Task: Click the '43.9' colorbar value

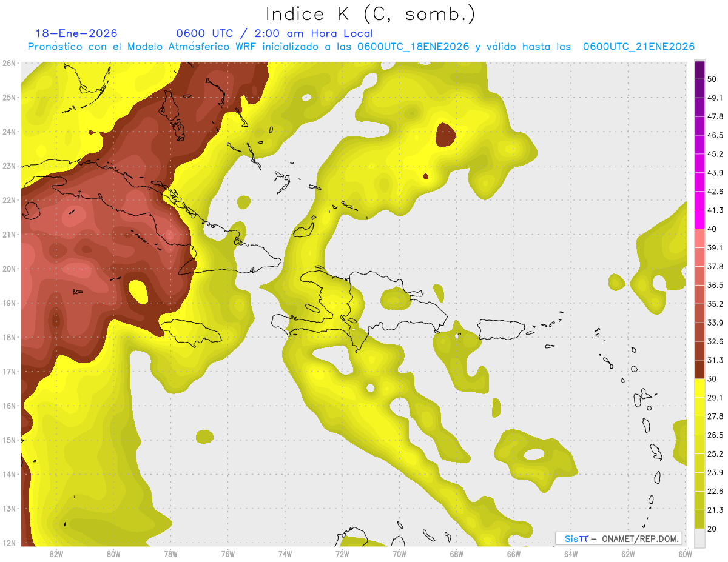Action: point(715,173)
